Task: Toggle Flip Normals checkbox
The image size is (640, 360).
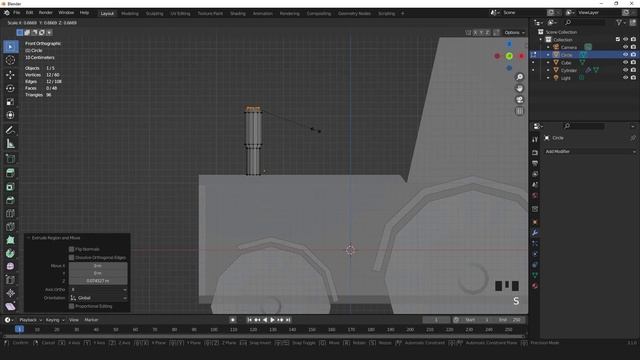Action: point(71,249)
